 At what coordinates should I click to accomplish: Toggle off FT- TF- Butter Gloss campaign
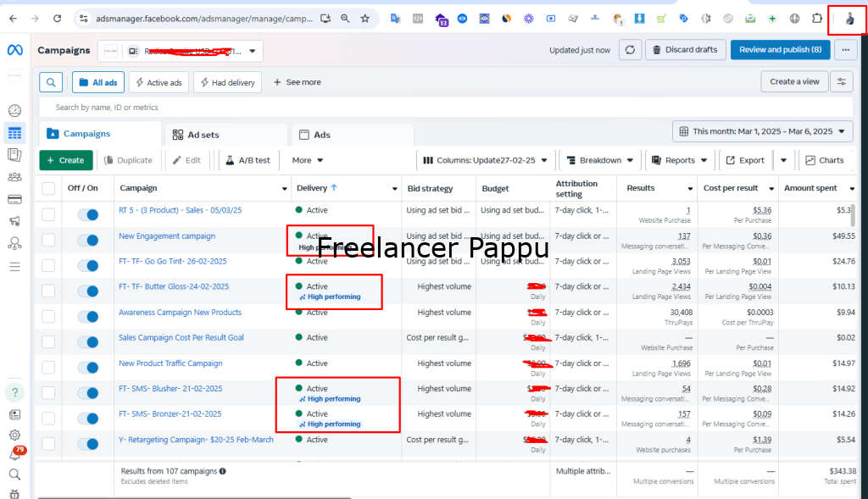coord(87,291)
